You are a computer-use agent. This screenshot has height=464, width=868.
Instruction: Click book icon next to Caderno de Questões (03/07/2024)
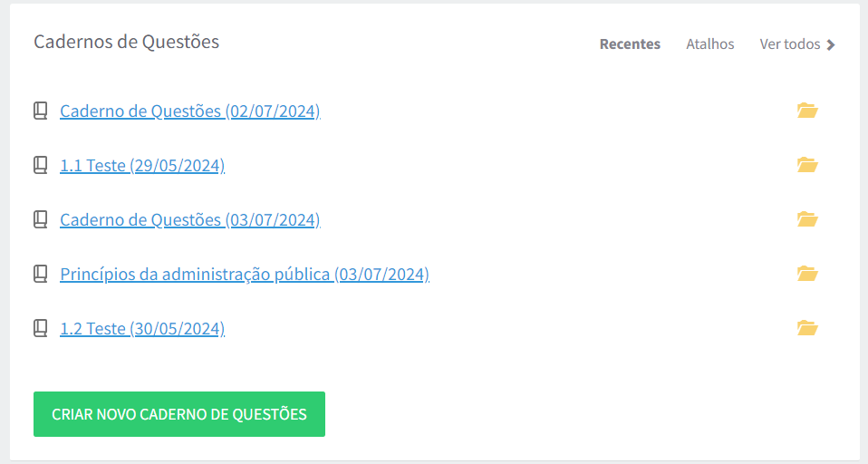pos(41,219)
